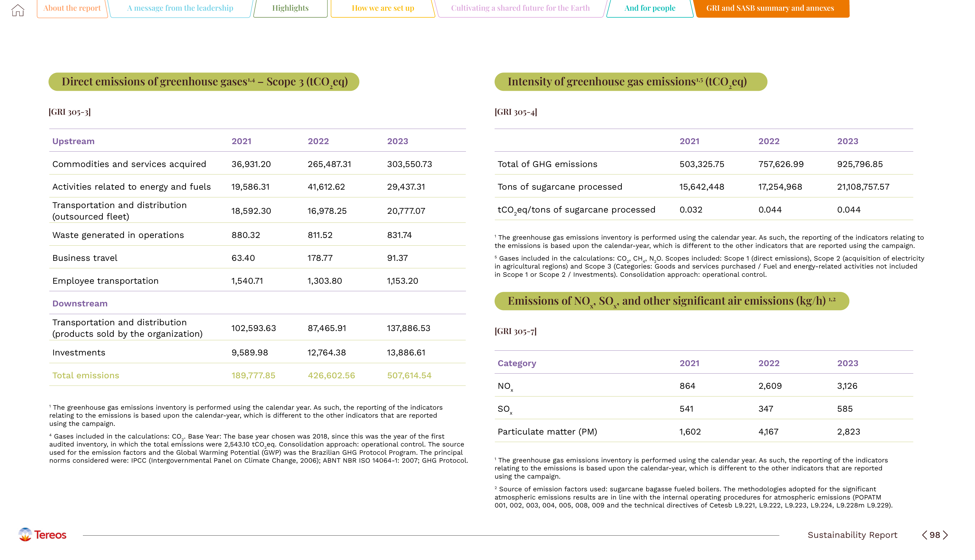Click the Scope 3 emissions heading
Viewport: 975px width, 560px height.
click(x=204, y=82)
